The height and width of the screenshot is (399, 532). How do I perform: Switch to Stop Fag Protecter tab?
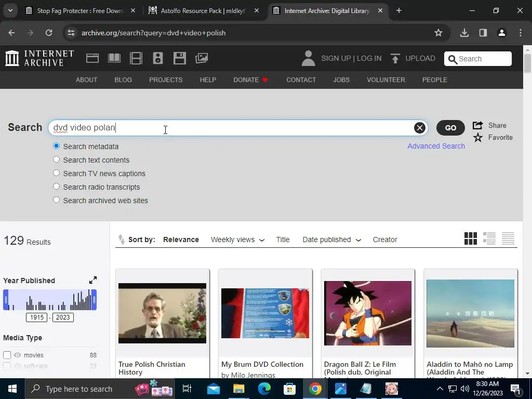[81, 11]
